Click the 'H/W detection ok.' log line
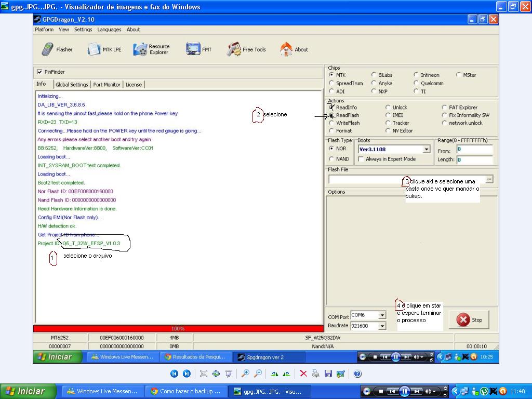This screenshot has height=399, width=532. (x=57, y=226)
